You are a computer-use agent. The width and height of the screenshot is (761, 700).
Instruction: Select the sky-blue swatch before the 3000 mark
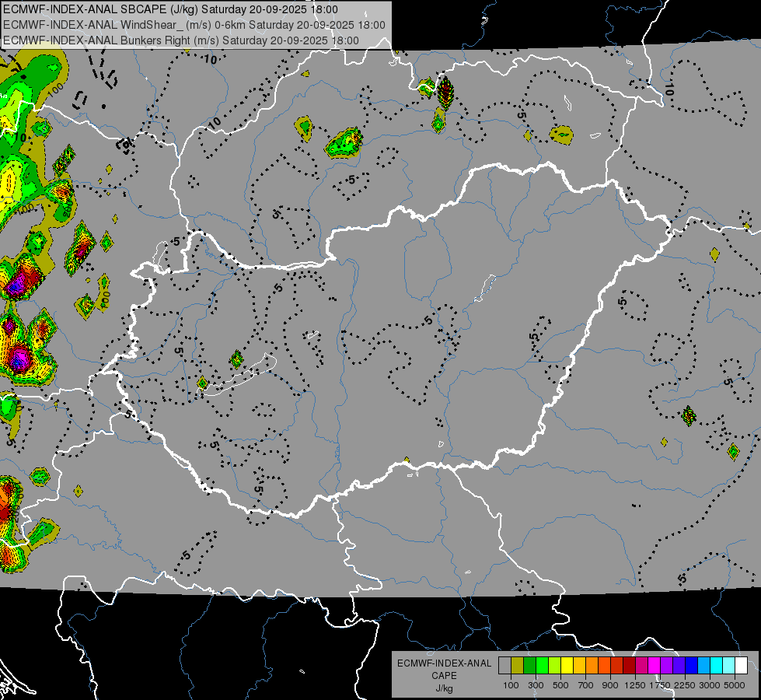click(704, 666)
